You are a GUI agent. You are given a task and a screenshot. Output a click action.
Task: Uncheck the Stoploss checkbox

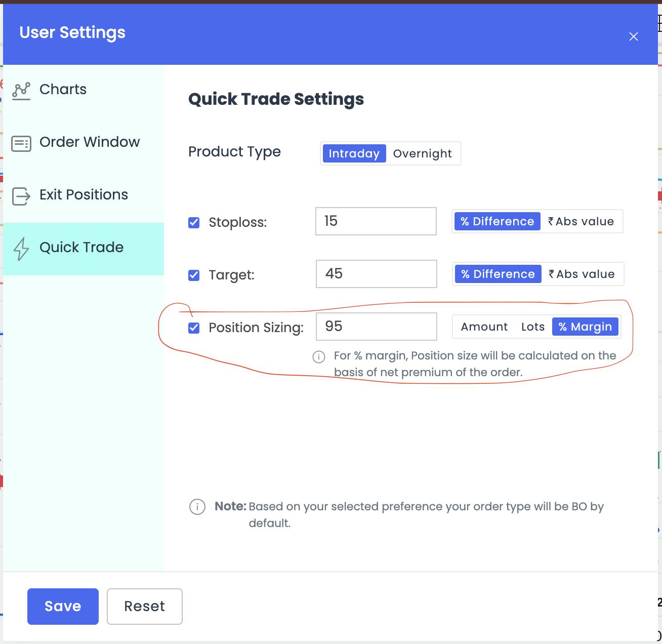(x=194, y=223)
